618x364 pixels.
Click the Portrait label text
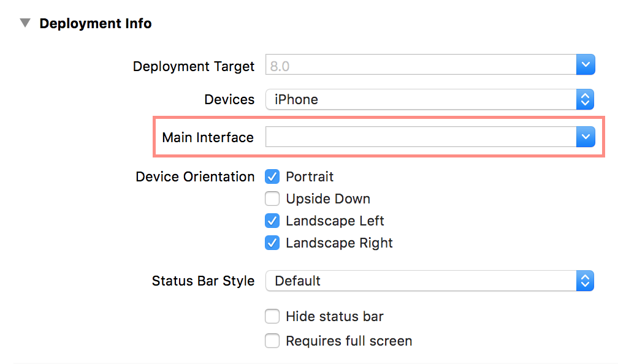pyautogui.click(x=309, y=176)
